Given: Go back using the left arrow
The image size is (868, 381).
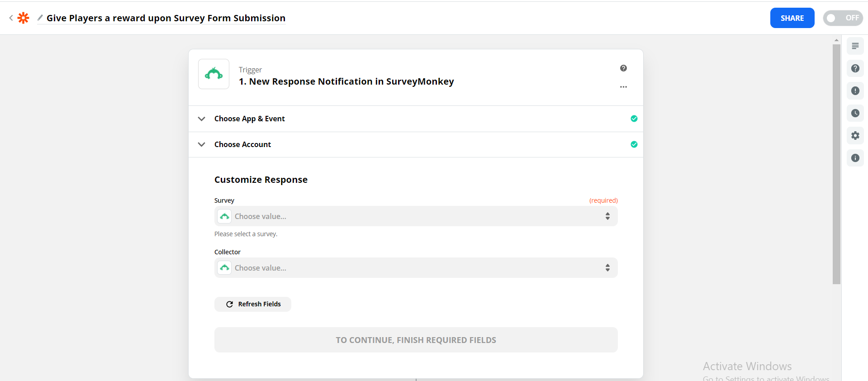Looking at the screenshot, I should (11, 18).
